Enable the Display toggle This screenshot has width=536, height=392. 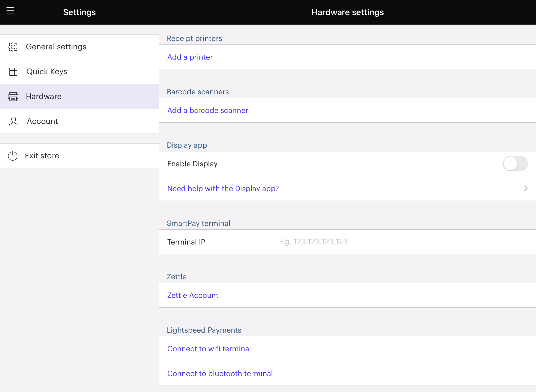coord(516,164)
